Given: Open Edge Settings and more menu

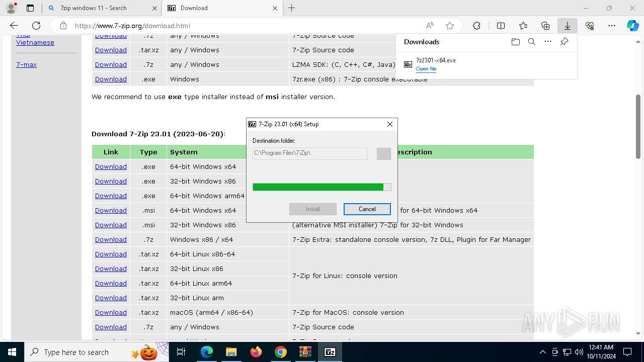Looking at the screenshot, I should pos(612,26).
